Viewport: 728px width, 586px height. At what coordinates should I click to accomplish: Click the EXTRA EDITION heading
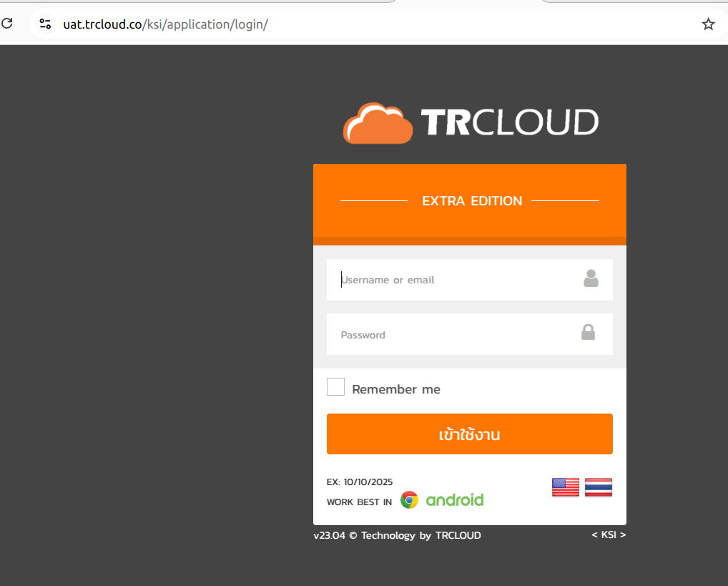(x=472, y=201)
